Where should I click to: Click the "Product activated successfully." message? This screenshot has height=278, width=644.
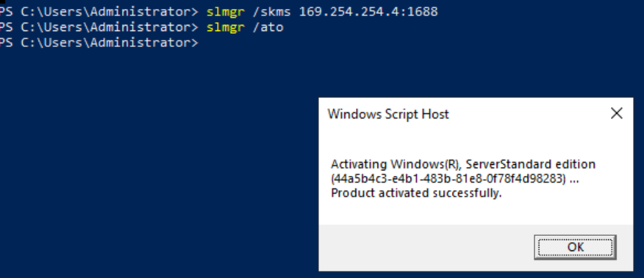(x=416, y=193)
